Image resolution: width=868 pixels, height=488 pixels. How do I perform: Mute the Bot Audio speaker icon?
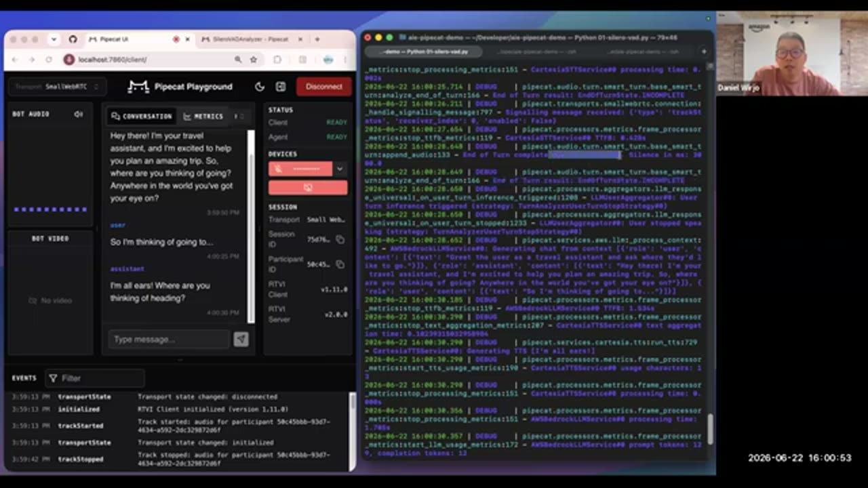point(78,115)
